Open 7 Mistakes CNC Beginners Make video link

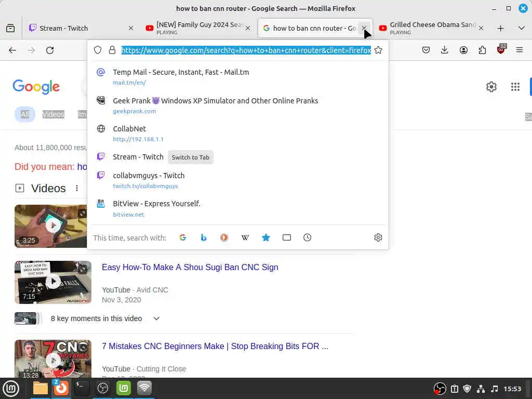(x=215, y=347)
